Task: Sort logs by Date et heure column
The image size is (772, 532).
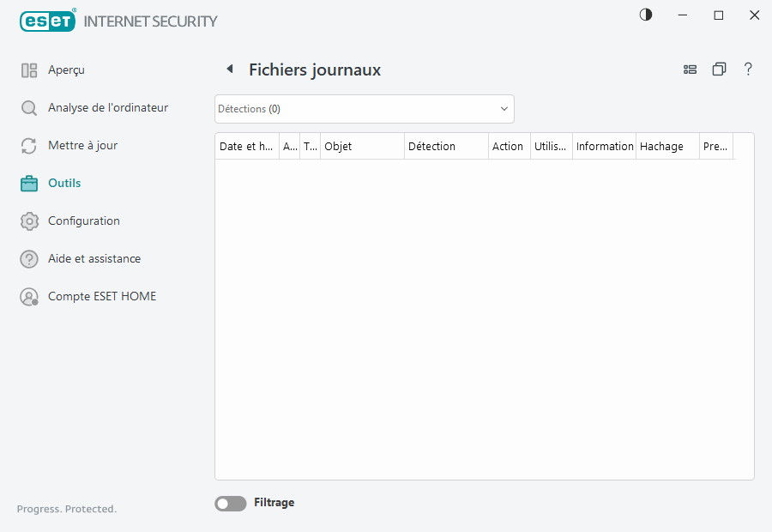Action: click(246, 146)
